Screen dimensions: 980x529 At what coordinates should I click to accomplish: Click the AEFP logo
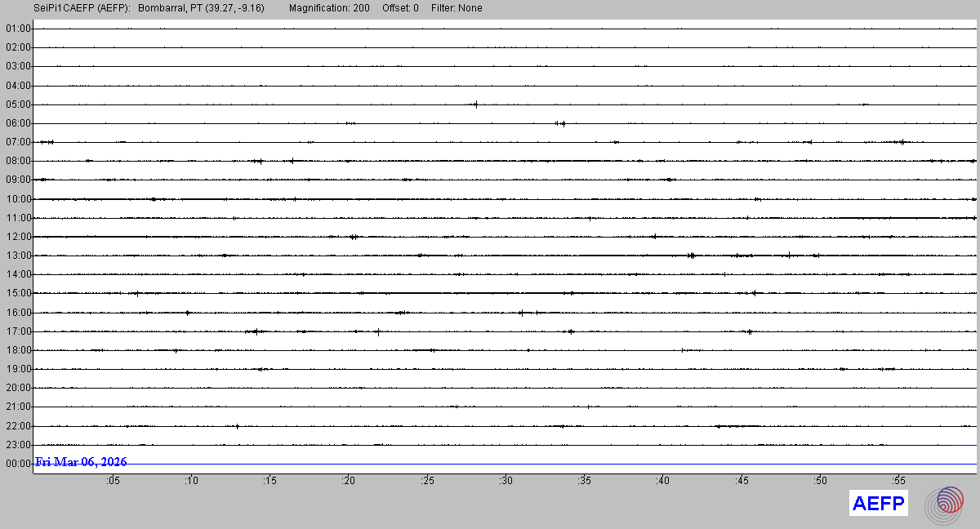pos(878,504)
